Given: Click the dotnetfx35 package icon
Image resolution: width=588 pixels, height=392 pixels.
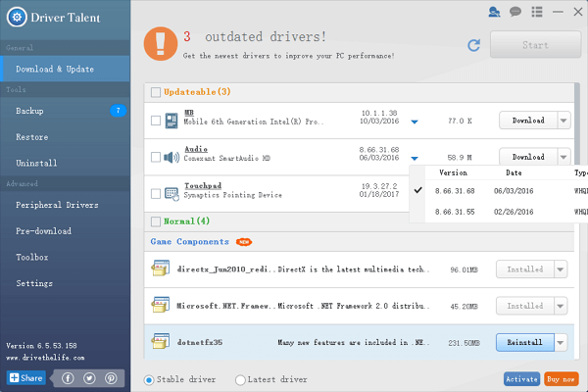Looking at the screenshot, I should pos(161,341).
